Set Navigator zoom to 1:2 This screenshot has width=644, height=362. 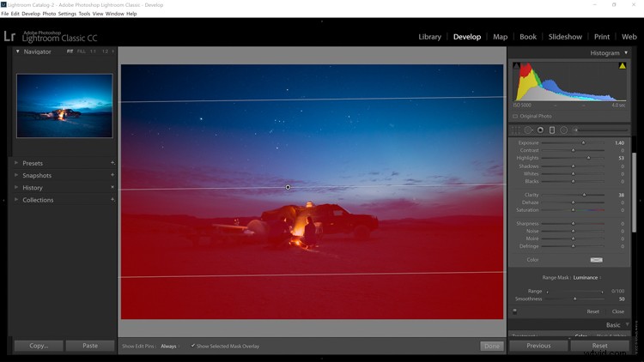105,51
